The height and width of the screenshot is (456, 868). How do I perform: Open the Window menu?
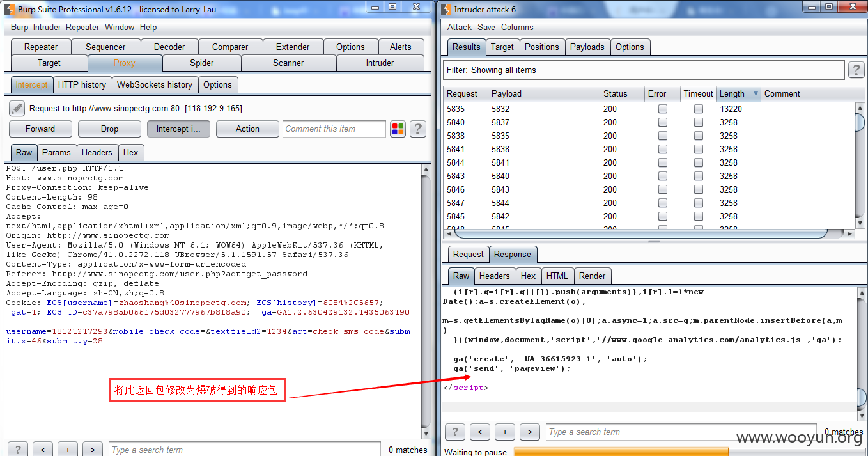[120, 27]
